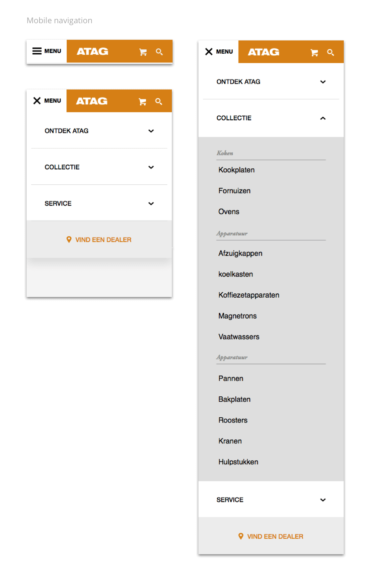Open the Hulpstukken category
Screen dimensions: 365x588
238,462
